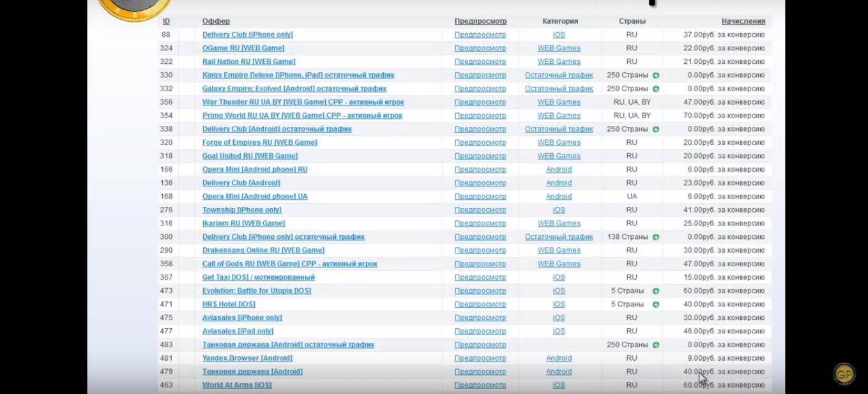This screenshot has width=868, height=394.
Task: Open Aviasales [iPad only] offer
Action: [238, 331]
